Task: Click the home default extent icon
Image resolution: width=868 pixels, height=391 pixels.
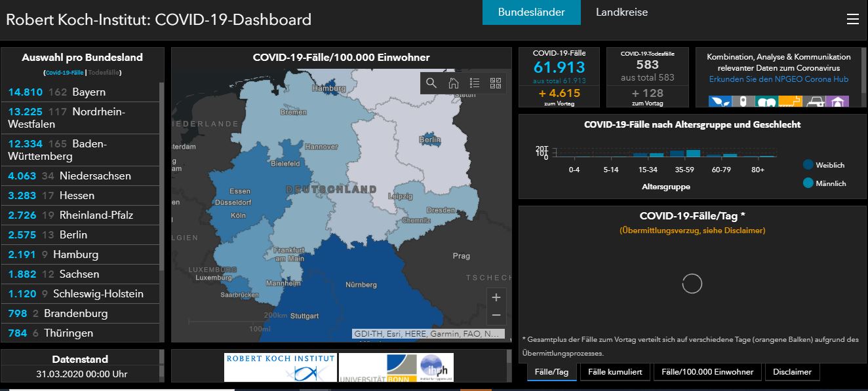Action: point(454,84)
